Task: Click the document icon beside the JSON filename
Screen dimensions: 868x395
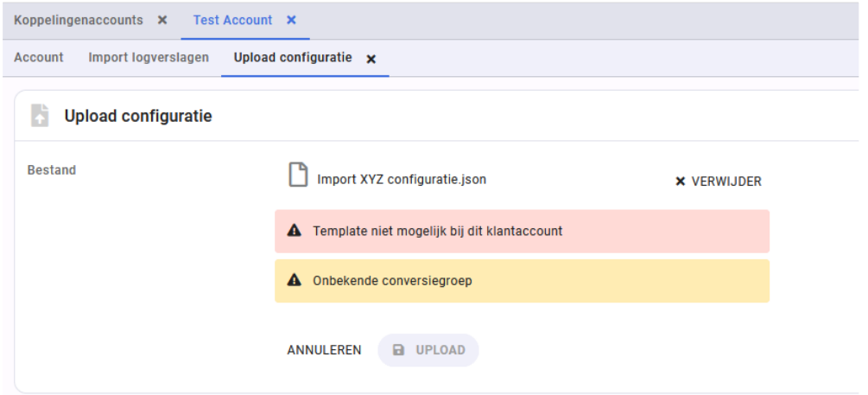Action: coord(298,175)
